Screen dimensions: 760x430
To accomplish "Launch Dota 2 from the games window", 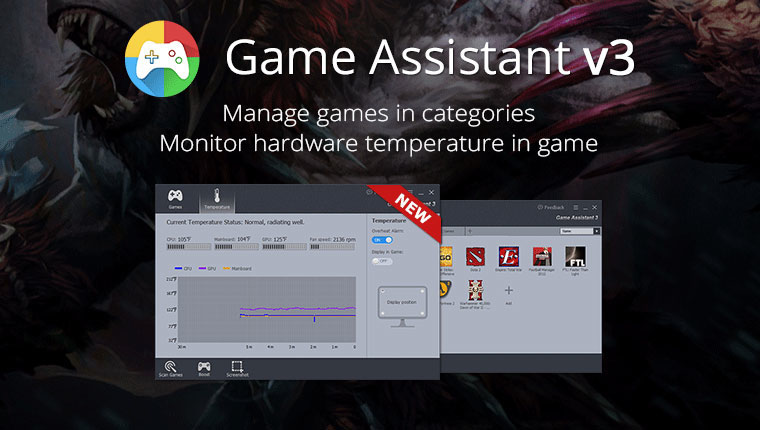I will point(475,256).
